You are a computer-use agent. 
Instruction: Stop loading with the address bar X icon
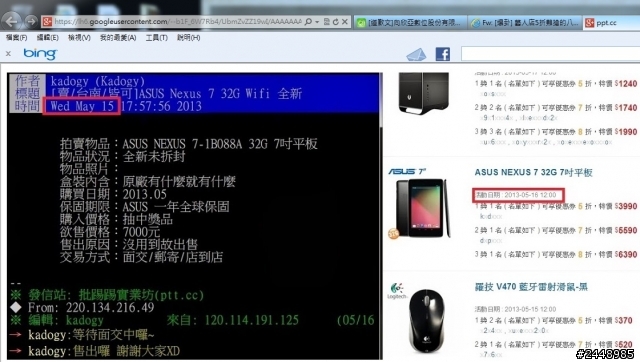(345, 22)
